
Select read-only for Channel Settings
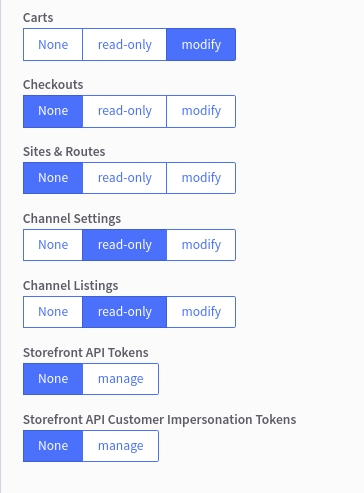(124, 245)
